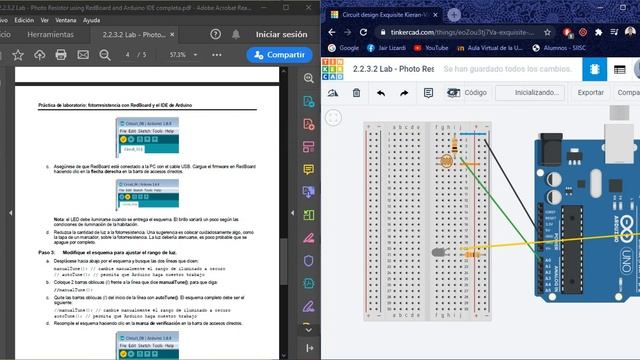Open the Ventana menu in Acrobat
Image resolution: width=640 pixels, height=360 pixels.
coord(66,20)
